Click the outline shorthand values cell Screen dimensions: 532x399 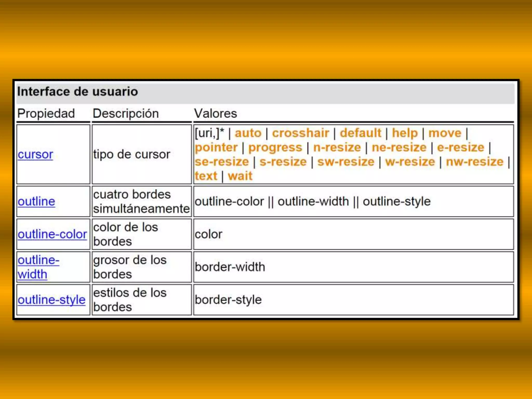(x=354, y=202)
